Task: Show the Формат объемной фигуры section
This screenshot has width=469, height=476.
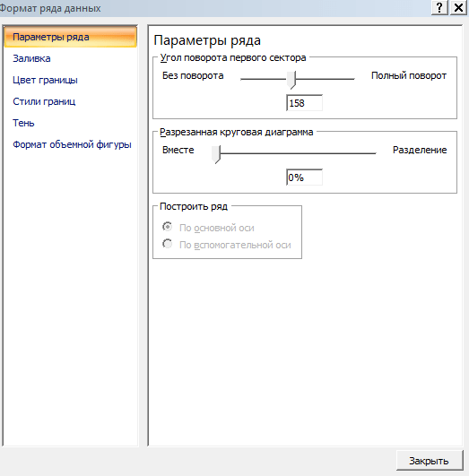Action: tap(72, 144)
